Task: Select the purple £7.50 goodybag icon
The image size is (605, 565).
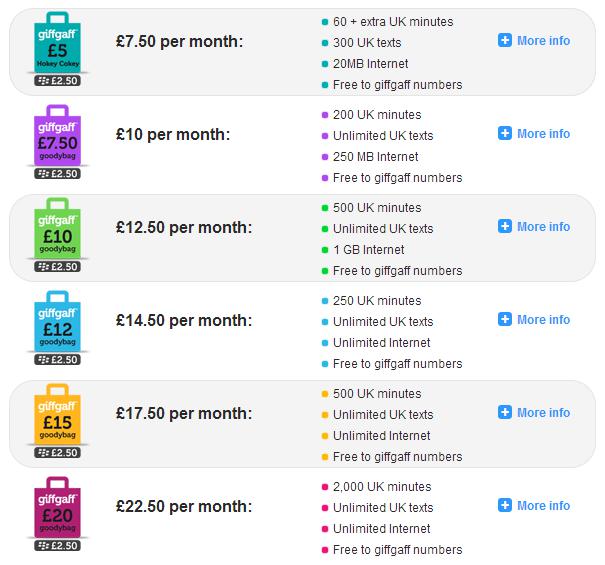Action: pos(57,135)
